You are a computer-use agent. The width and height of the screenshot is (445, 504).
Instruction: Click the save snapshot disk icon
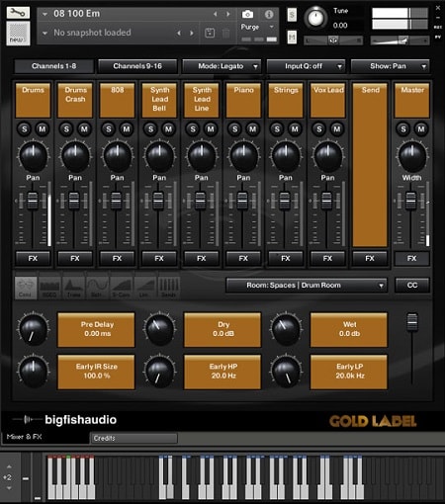pyautogui.click(x=210, y=33)
